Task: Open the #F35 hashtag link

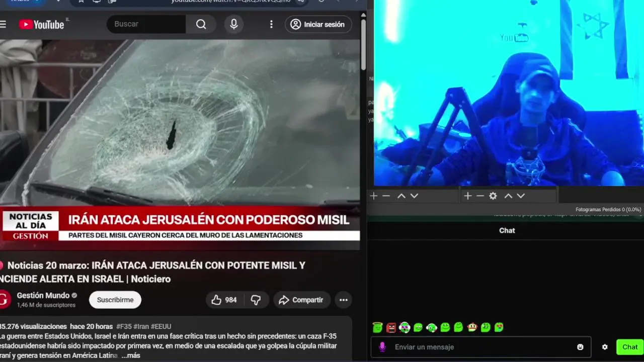Action: (x=124, y=326)
